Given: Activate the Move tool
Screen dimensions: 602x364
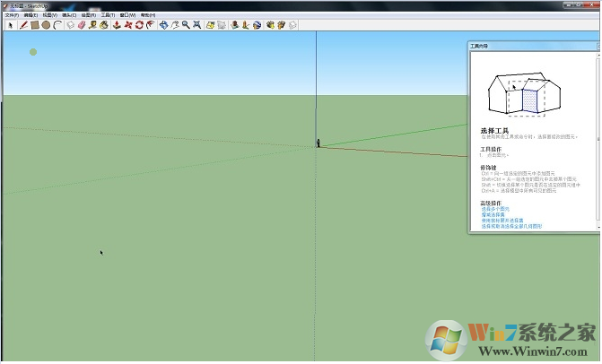Looking at the screenshot, I should click(128, 25).
